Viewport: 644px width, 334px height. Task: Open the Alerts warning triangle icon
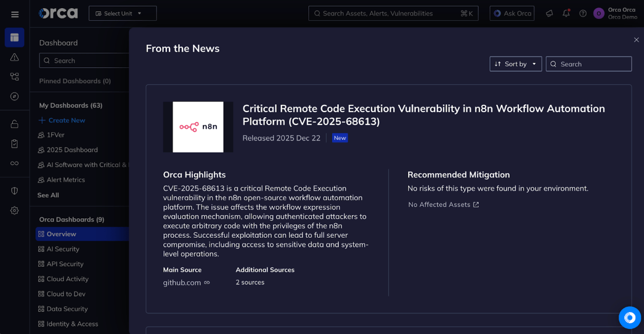[x=15, y=57]
